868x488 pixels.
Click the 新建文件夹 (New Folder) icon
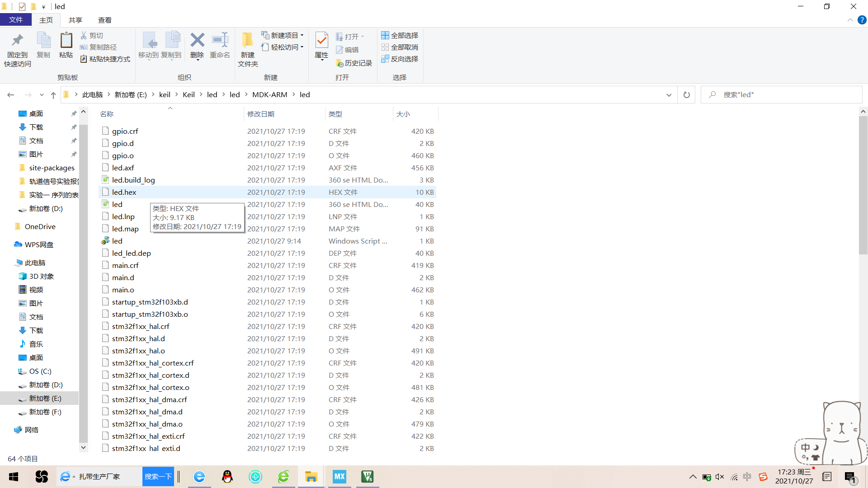(247, 47)
